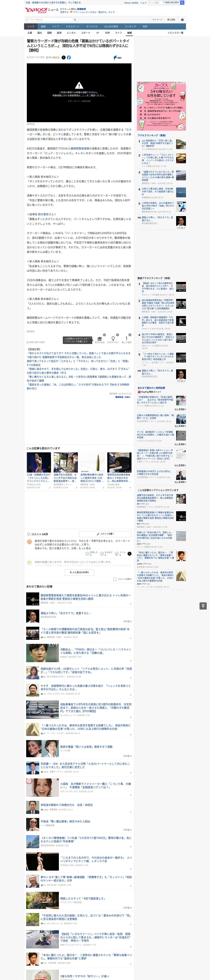Select the 経済 category
The height and width of the screenshot is (980, 210).
[x=59, y=33]
